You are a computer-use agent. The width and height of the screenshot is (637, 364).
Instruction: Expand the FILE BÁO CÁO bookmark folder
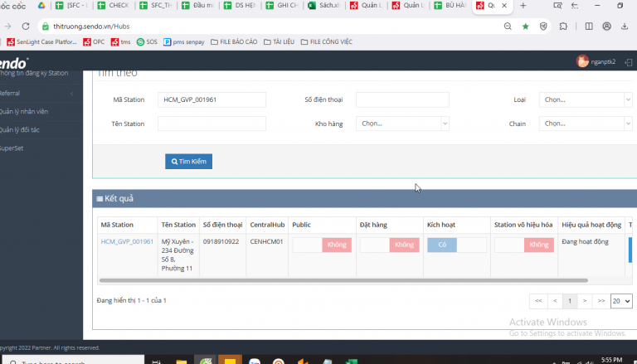coord(234,41)
